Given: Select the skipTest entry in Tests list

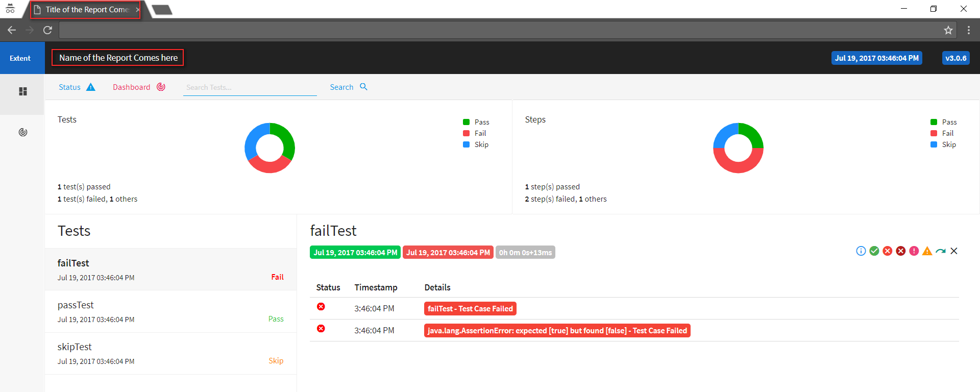Looking at the screenshot, I should [x=170, y=353].
